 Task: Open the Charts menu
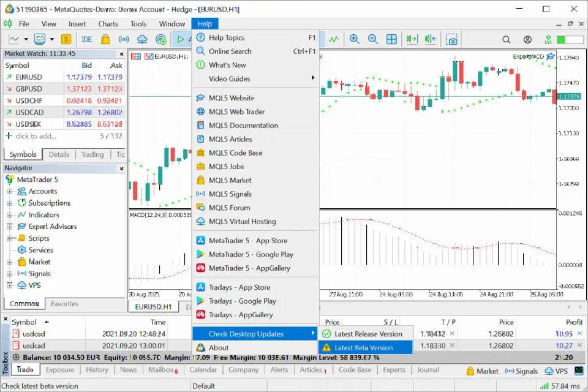tap(108, 24)
